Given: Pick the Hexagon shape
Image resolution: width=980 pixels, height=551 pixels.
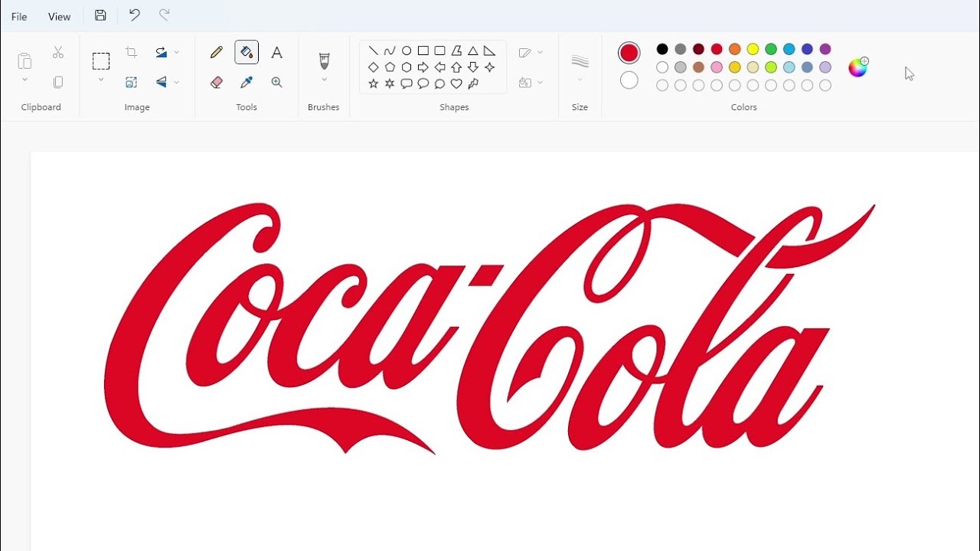Looking at the screenshot, I should click(x=407, y=67).
